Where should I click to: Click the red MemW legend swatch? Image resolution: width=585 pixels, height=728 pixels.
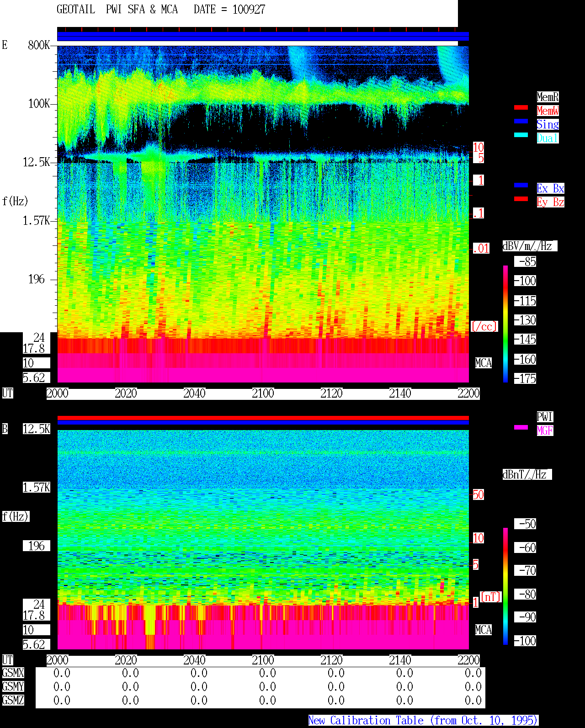[521, 107]
